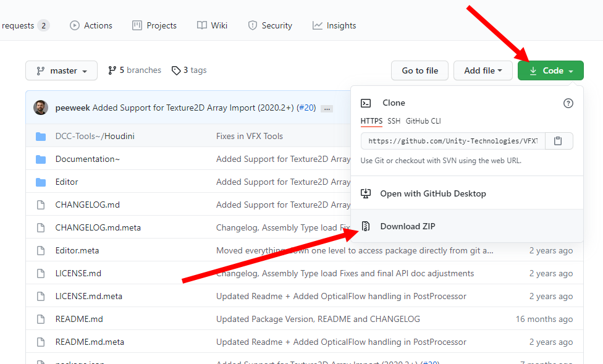Open the #20 pull request link in commit header
603x364 pixels.
307,108
